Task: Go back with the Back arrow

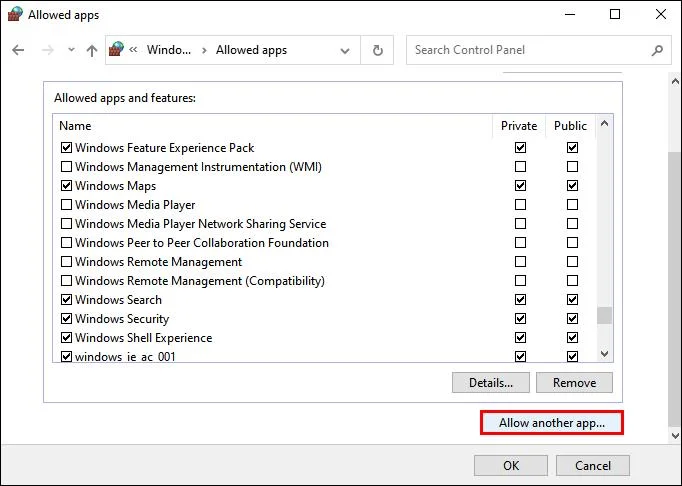Action: (x=18, y=50)
